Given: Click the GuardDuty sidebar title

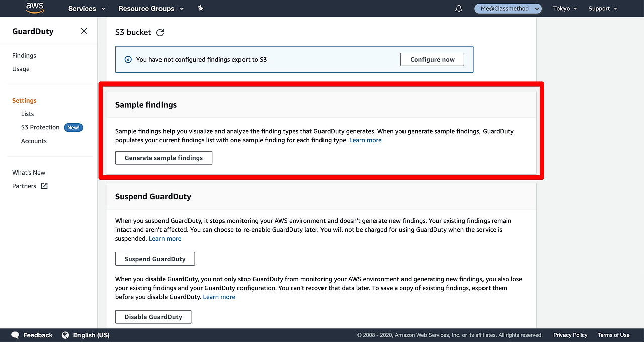Looking at the screenshot, I should coord(33,31).
